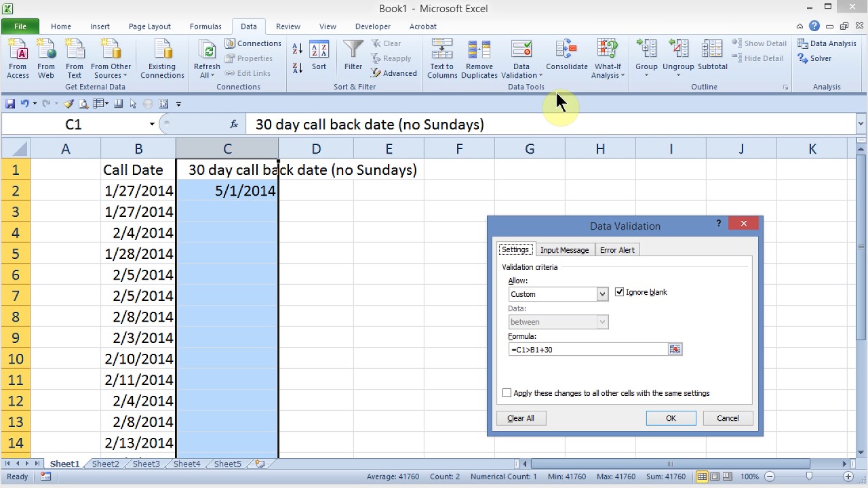Image resolution: width=868 pixels, height=488 pixels.
Task: Switch to Sheet2 tab
Action: click(105, 464)
